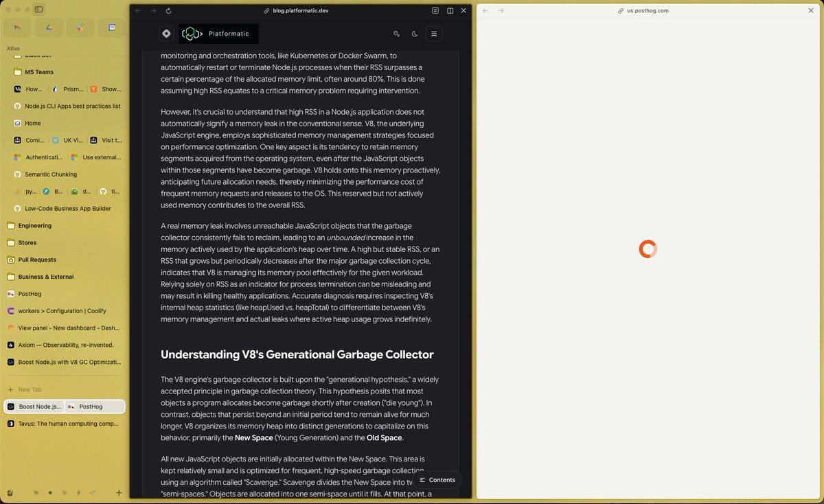Viewport: 824px width, 504px height.
Task: Select the 'Comi...' split tab
Action: click(x=30, y=140)
